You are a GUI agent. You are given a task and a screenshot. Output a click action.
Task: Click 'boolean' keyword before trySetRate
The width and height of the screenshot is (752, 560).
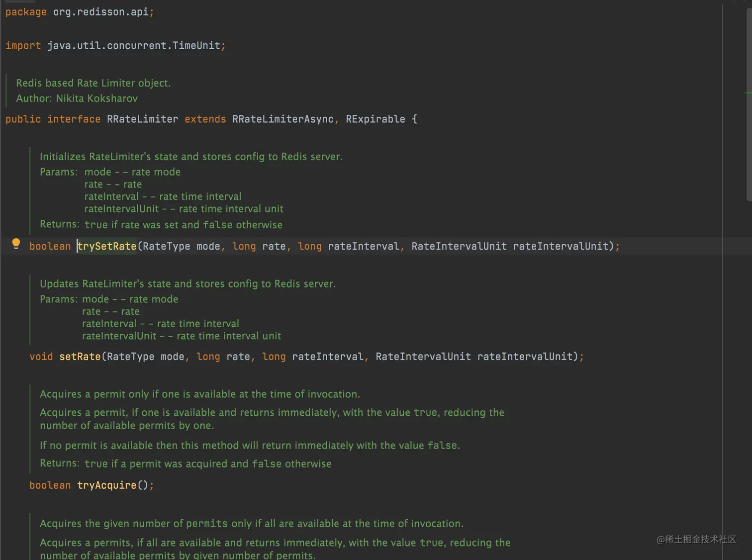pyautogui.click(x=50, y=246)
